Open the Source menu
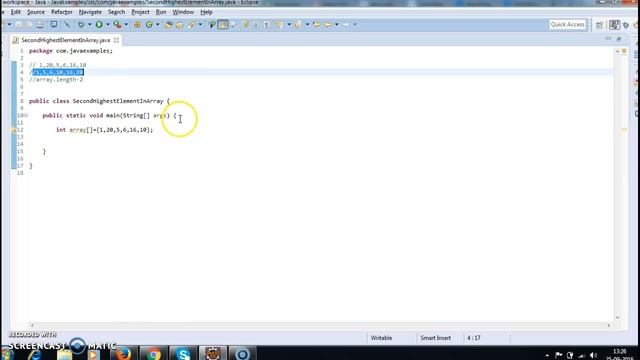The image size is (640, 360). point(36,12)
